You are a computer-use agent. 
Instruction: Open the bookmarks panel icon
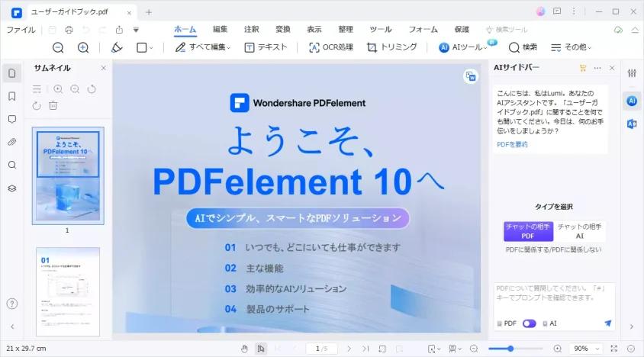click(12, 96)
